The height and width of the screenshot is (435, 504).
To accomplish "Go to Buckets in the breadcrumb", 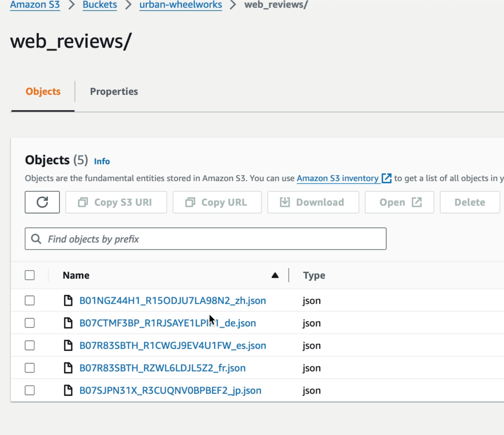I will [x=100, y=5].
